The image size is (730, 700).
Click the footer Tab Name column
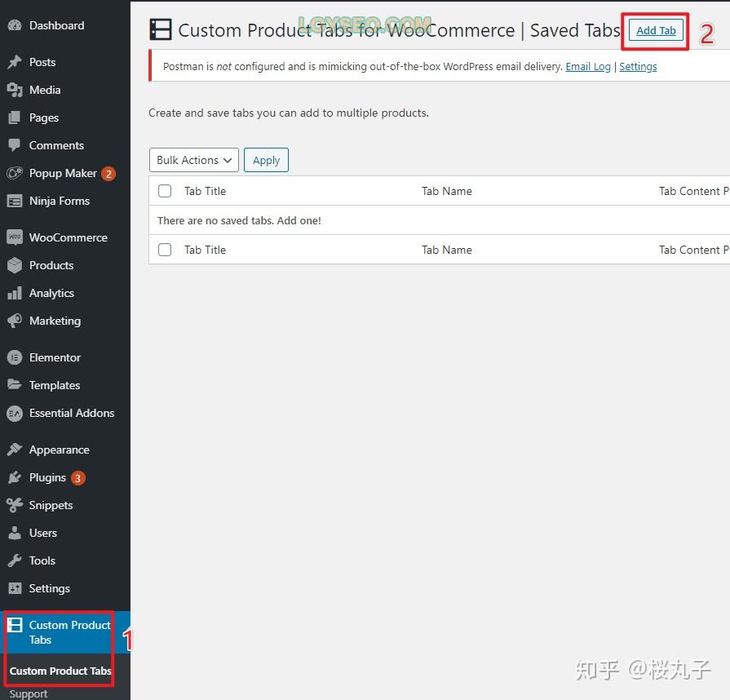click(x=447, y=250)
